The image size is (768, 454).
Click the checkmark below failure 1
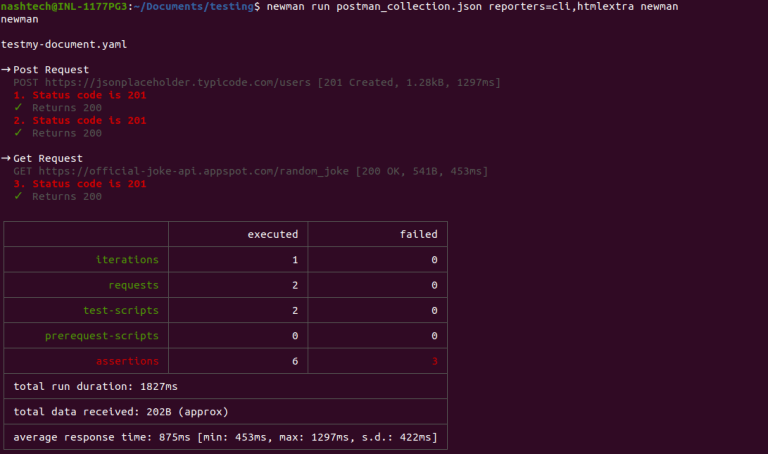coord(18,108)
